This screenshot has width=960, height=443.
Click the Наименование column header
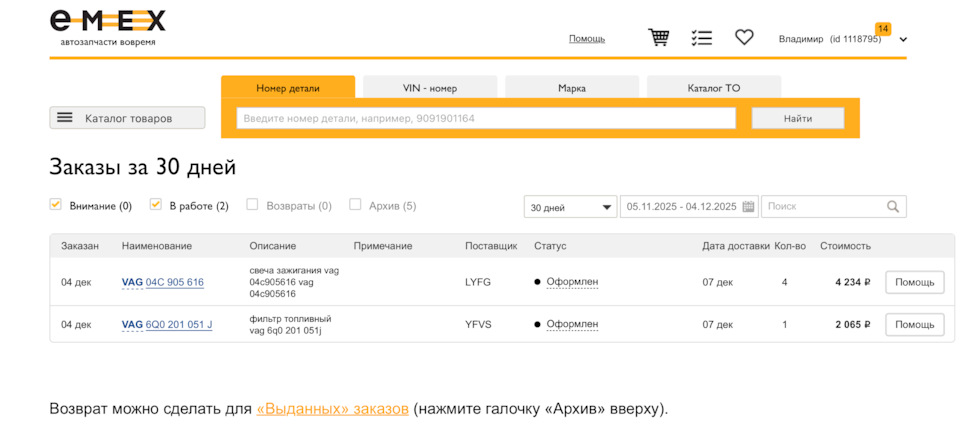157,246
